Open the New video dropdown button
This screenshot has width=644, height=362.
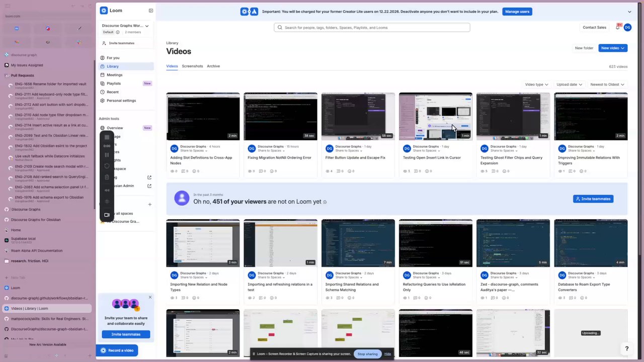coord(613,48)
